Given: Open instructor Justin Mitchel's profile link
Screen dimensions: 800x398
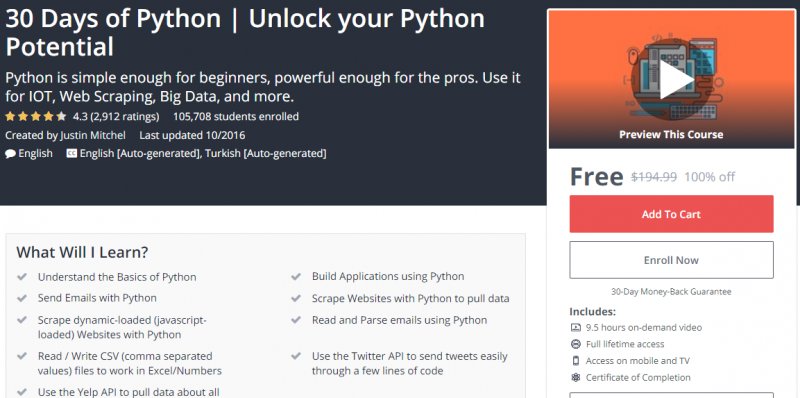Looking at the screenshot, I should click(93, 135).
